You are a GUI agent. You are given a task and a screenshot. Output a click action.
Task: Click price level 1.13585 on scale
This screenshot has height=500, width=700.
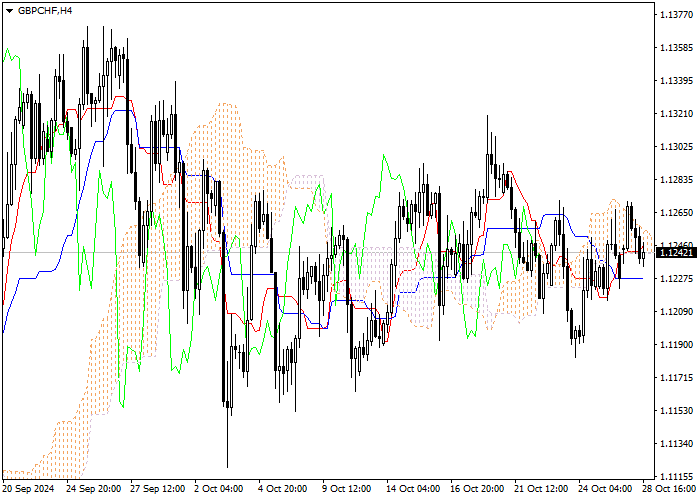tap(676, 48)
